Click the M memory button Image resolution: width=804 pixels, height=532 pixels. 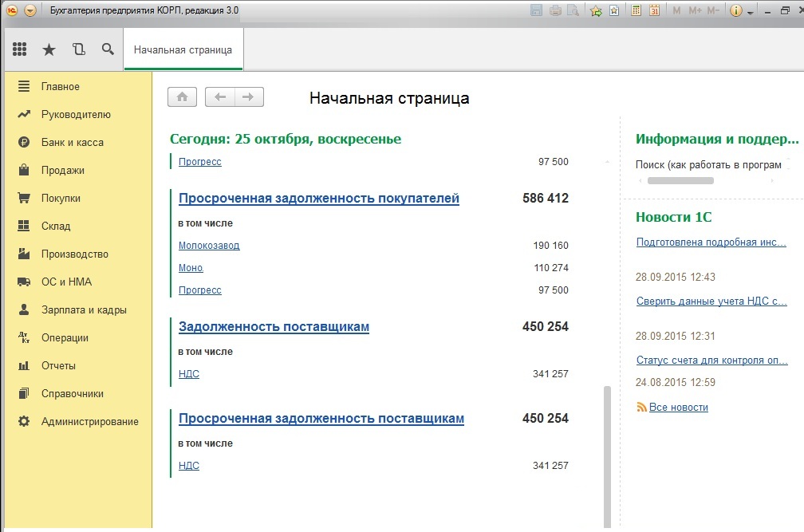coord(676,10)
